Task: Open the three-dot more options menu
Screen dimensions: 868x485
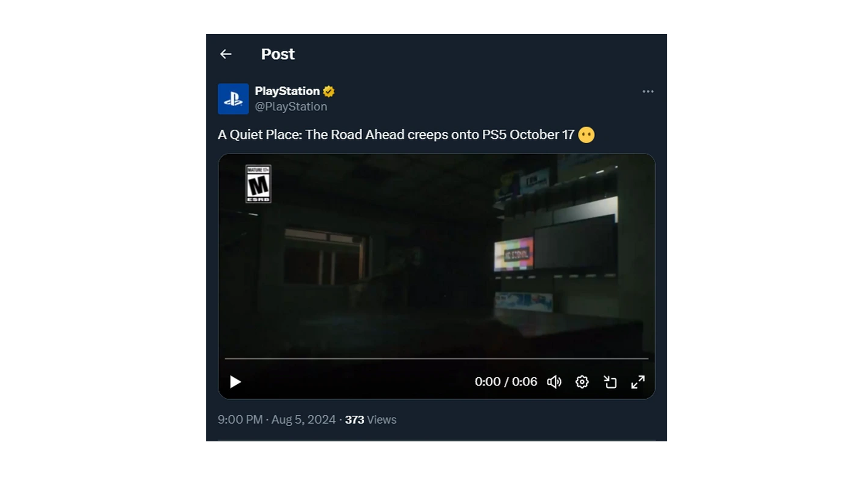Action: (x=648, y=92)
